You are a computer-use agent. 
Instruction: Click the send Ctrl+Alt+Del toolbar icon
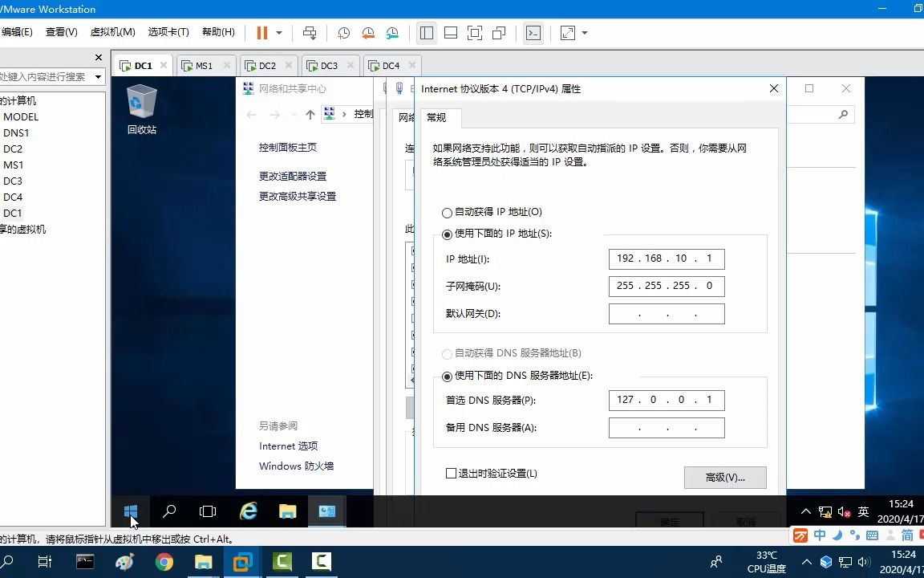pos(310,33)
